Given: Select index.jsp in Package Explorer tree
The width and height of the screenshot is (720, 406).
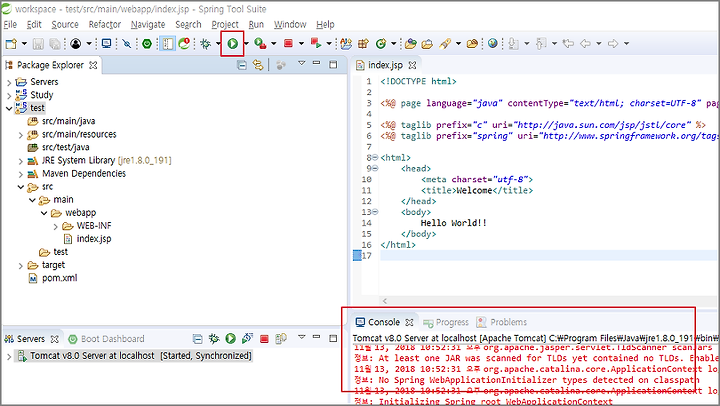Looking at the screenshot, I should tap(87, 239).
